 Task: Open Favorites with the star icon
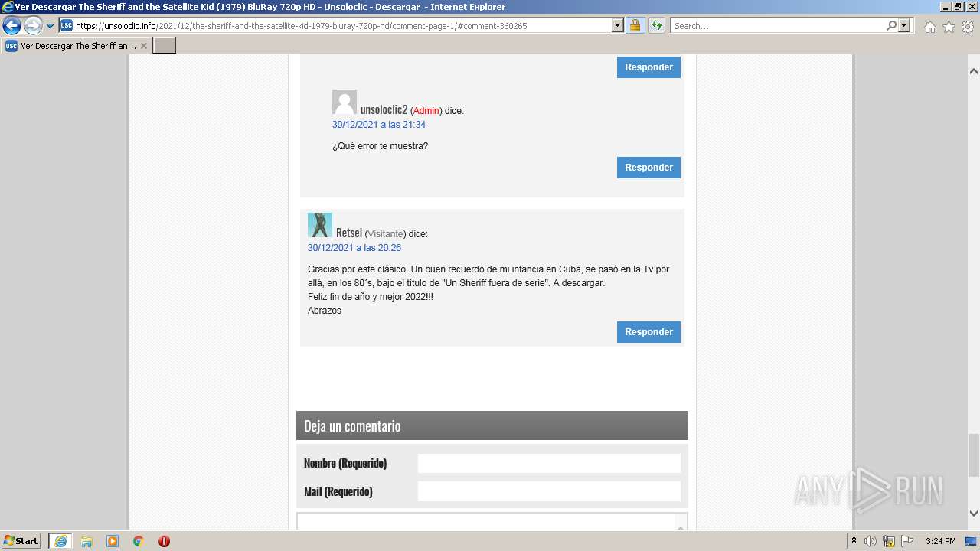[949, 27]
